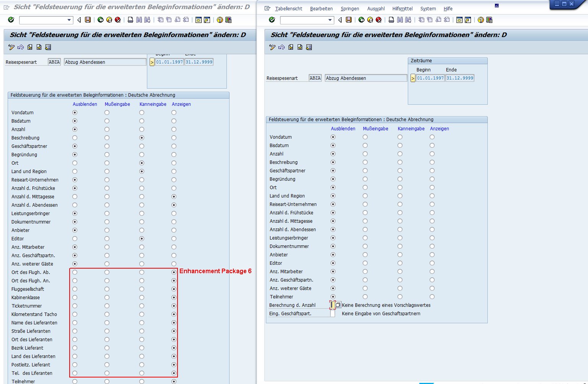Click the Undo Change icon in right window
Viewport: 588px width, 384px height.
pyautogui.click(x=282, y=47)
